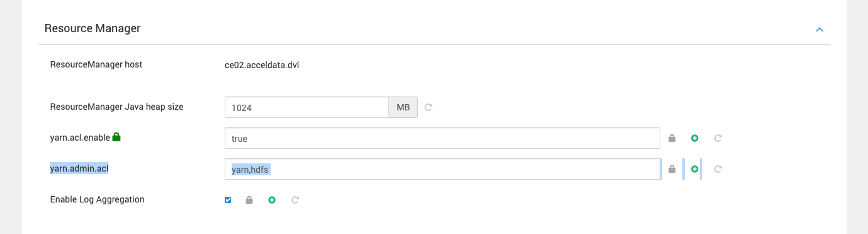Focus the yarn.acl.enable value field
This screenshot has height=234, width=868.
pyautogui.click(x=442, y=138)
